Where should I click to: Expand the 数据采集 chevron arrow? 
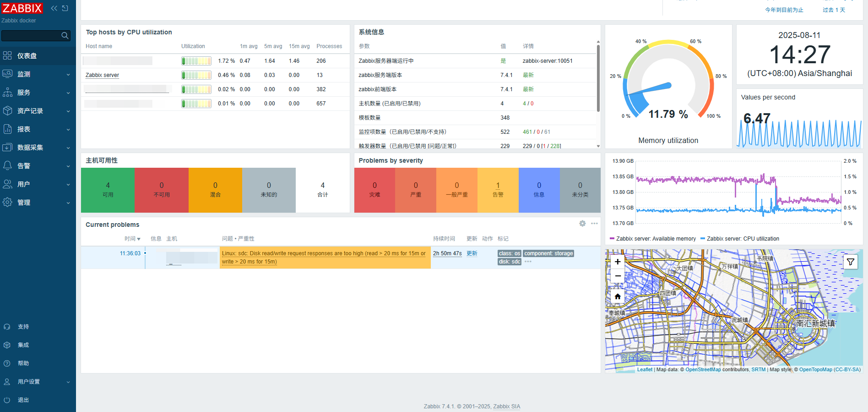tap(68, 148)
